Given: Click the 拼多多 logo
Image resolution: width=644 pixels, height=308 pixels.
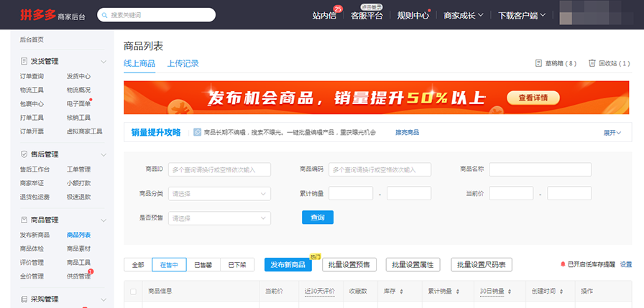Looking at the screenshot, I should [38, 15].
